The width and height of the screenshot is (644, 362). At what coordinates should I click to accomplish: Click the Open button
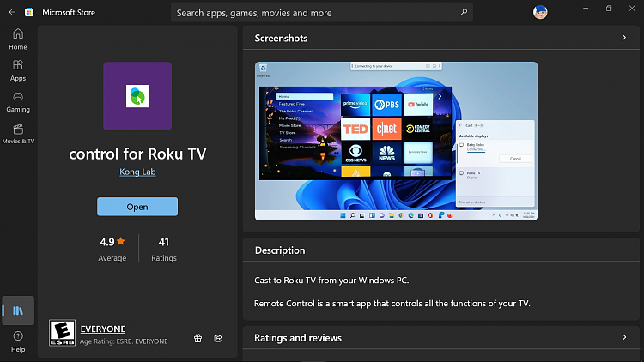point(137,207)
